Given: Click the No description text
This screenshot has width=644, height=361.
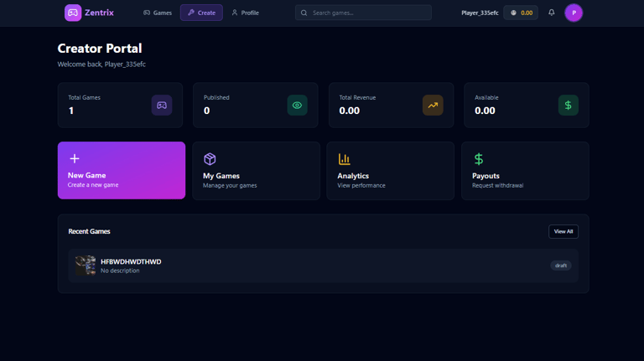Looking at the screenshot, I should 120,271.
